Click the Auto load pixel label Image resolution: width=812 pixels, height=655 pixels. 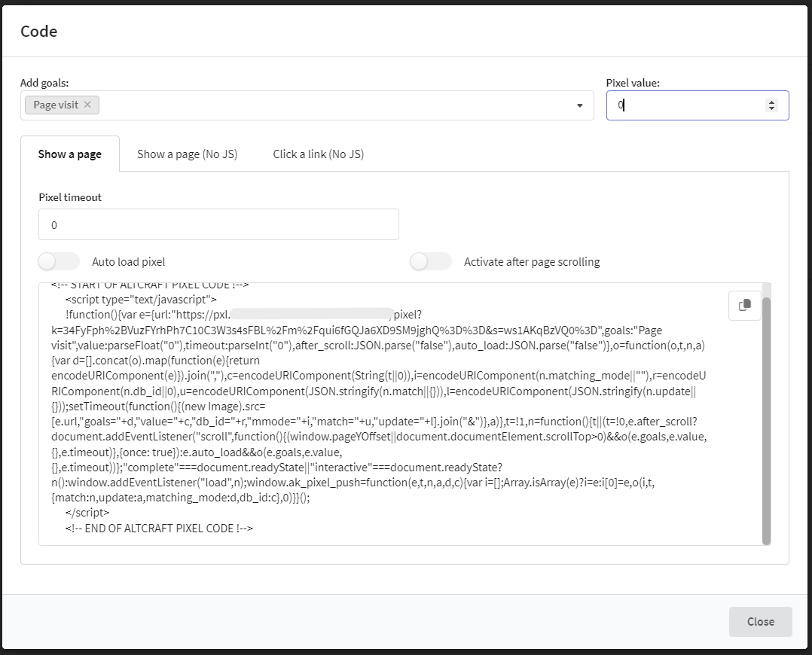(x=128, y=261)
